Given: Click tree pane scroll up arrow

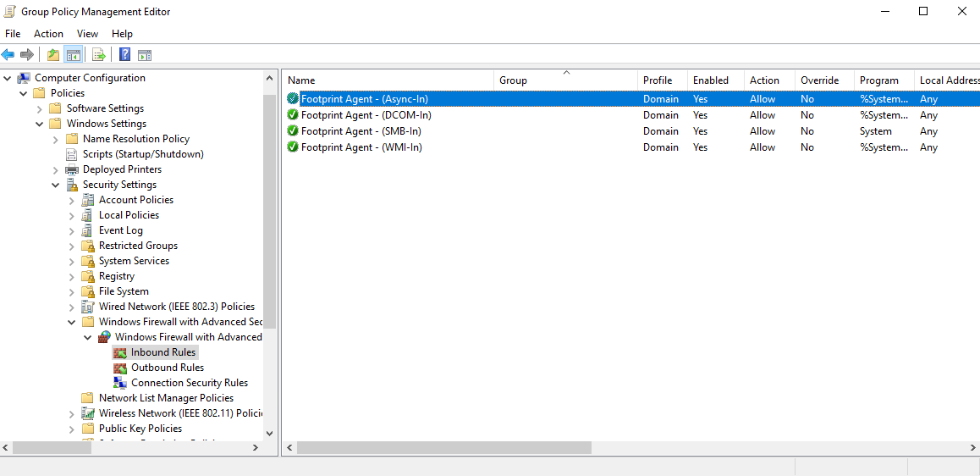Looking at the screenshot, I should point(269,79).
